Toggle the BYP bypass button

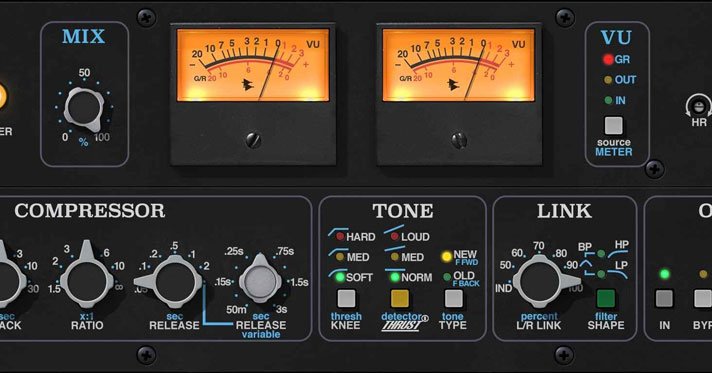[x=702, y=299]
